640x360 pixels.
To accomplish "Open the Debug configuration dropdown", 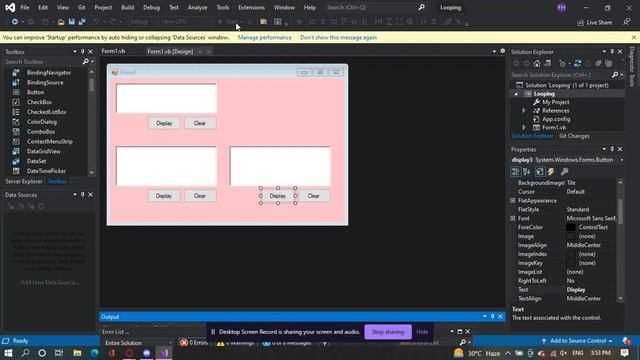I will tap(143, 22).
